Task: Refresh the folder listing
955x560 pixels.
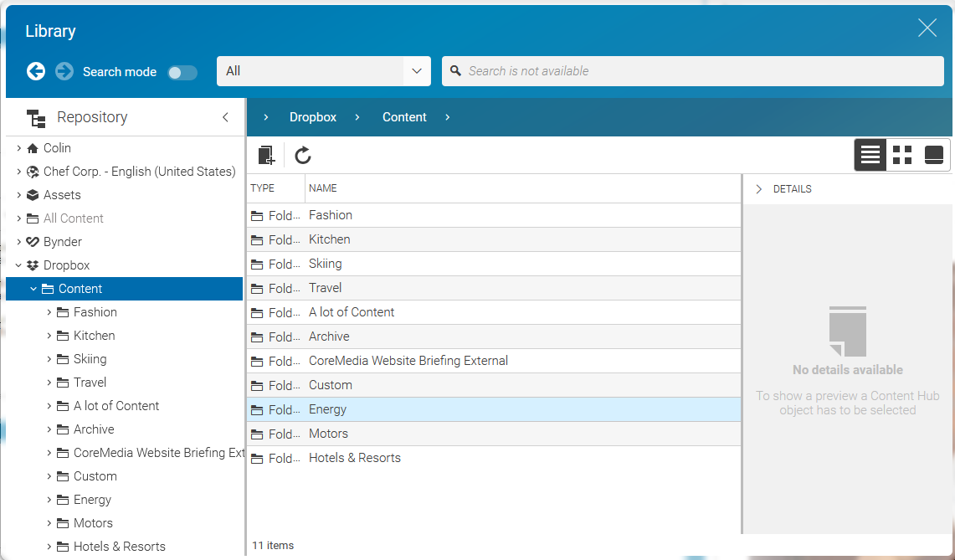Action: [x=302, y=155]
